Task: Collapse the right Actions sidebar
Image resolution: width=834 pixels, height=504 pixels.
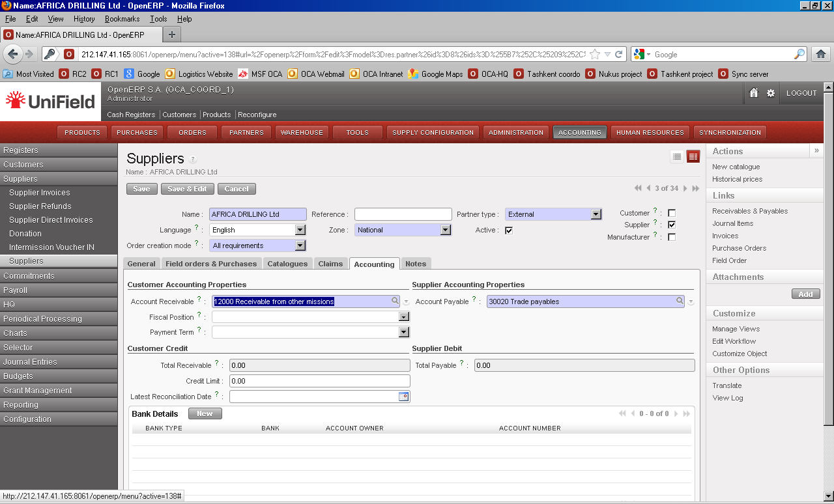Action: [816, 151]
